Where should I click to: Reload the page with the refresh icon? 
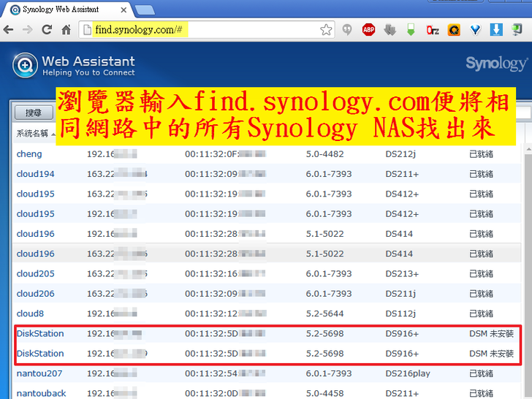tap(47, 30)
